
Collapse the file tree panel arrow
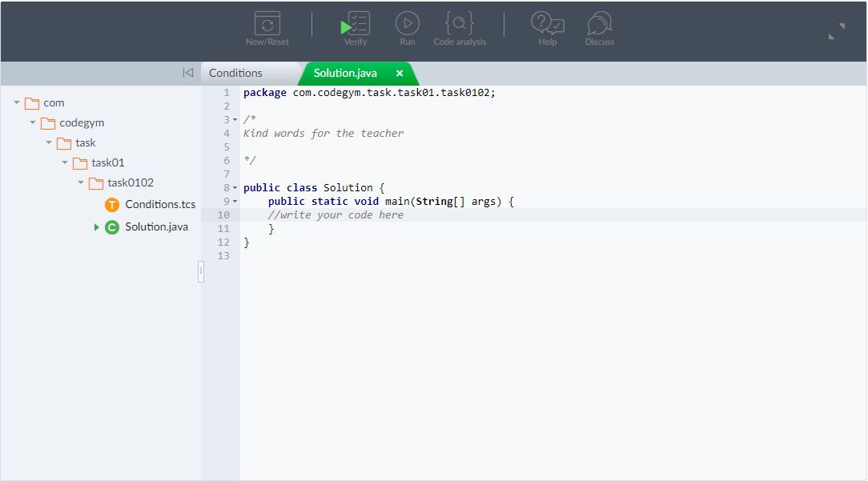pyautogui.click(x=188, y=73)
